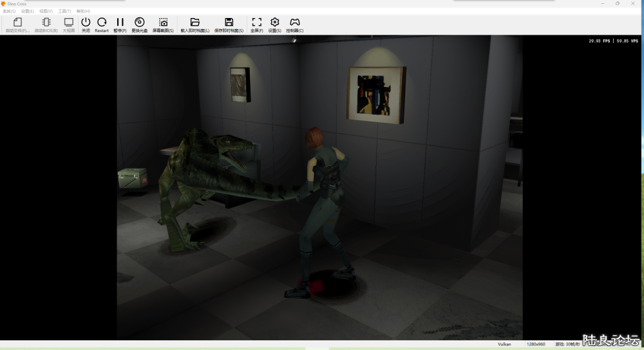Open controller settings (控制器) gamepad icon

pyautogui.click(x=294, y=24)
